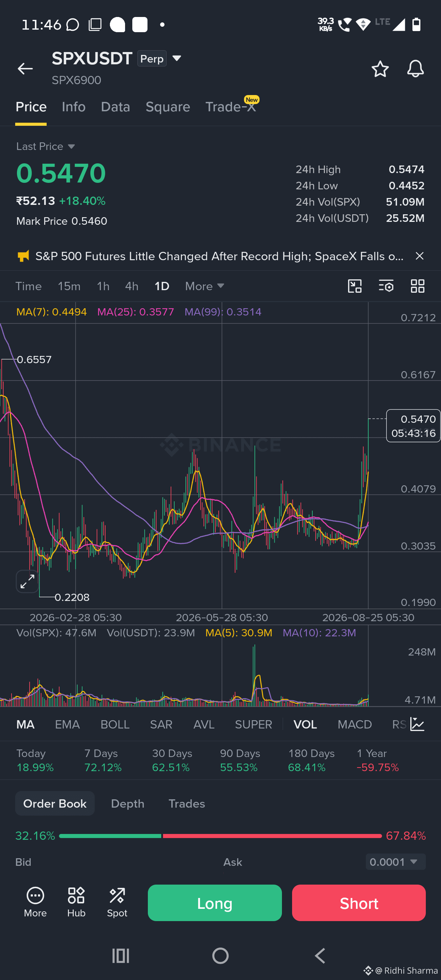Select the Order Book tab
The height and width of the screenshot is (980, 441).
pyautogui.click(x=55, y=804)
